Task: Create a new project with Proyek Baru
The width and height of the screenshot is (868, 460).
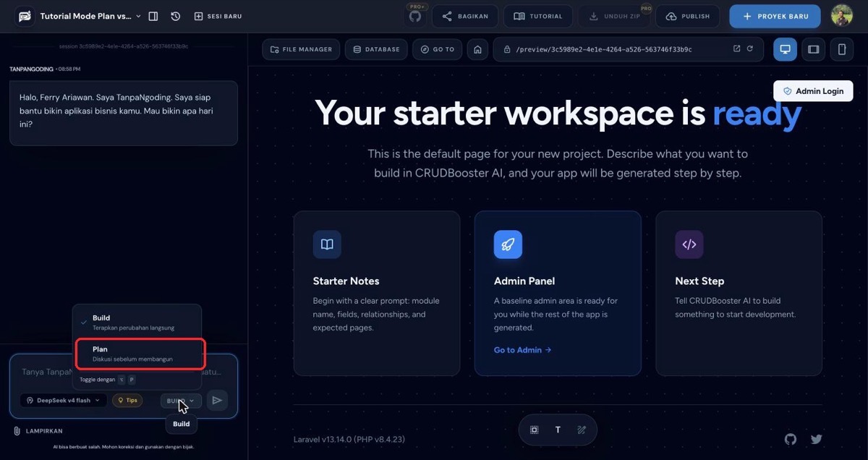Action: point(775,16)
